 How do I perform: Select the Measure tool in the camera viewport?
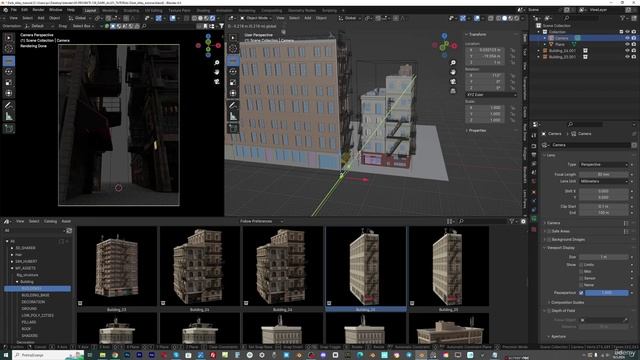9,116
